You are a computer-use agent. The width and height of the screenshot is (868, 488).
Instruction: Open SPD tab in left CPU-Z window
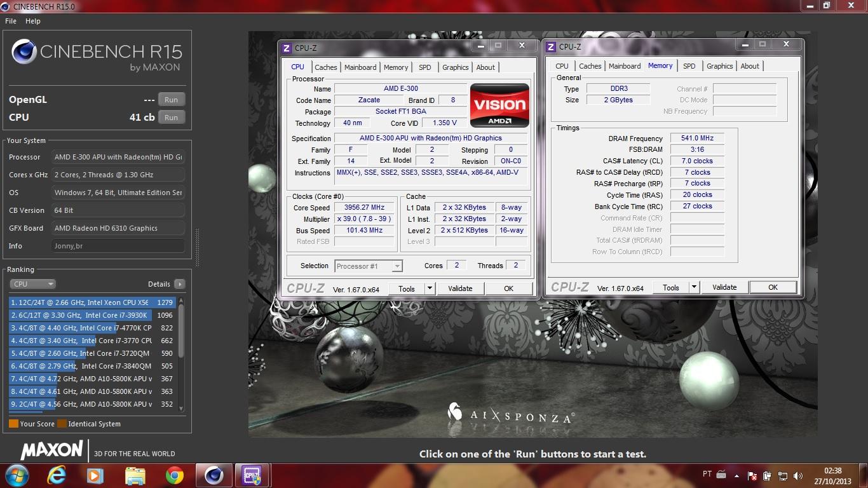click(x=425, y=67)
